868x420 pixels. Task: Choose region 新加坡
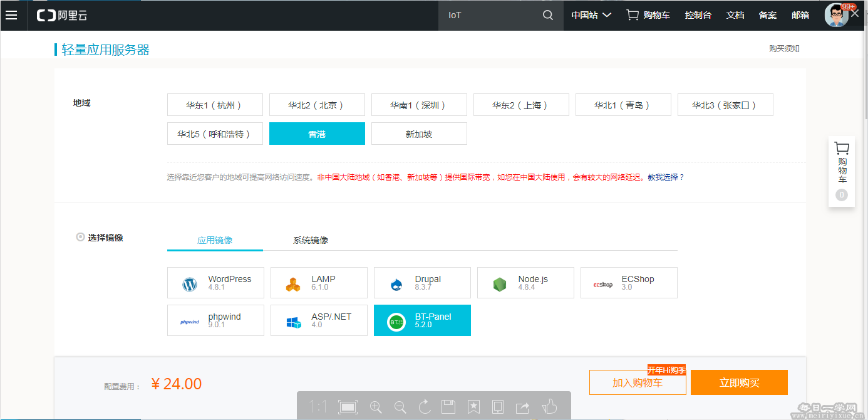pos(419,134)
